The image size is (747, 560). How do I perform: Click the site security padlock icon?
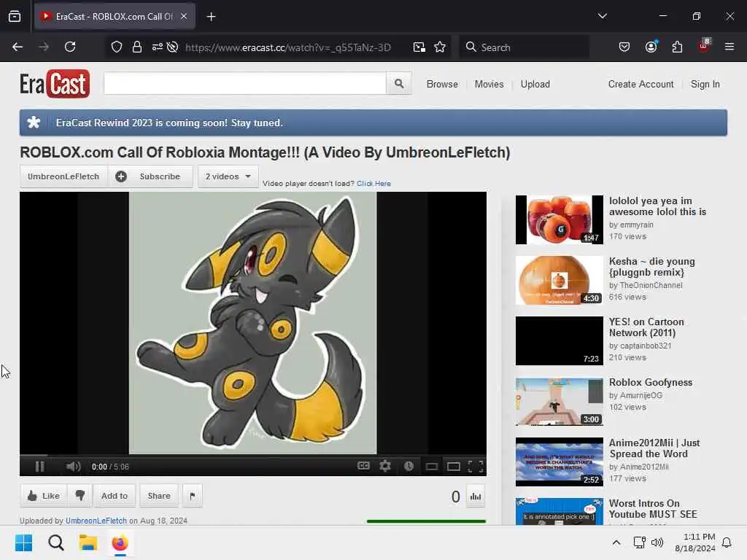[136, 47]
